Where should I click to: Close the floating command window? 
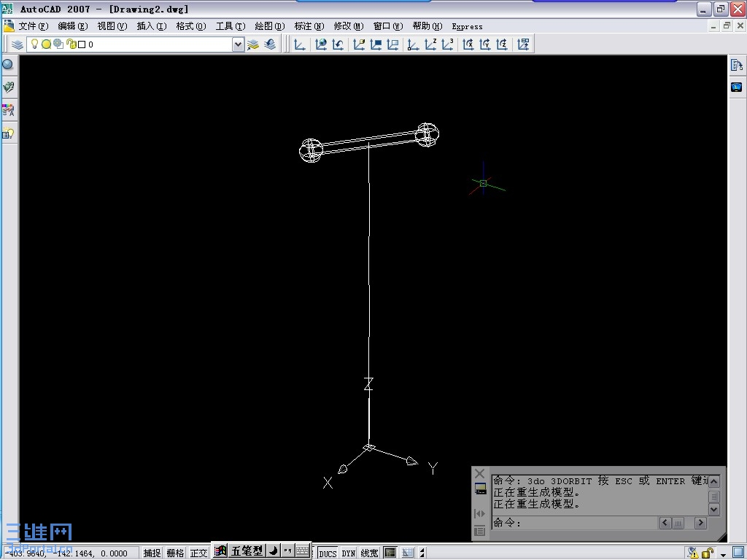point(480,473)
